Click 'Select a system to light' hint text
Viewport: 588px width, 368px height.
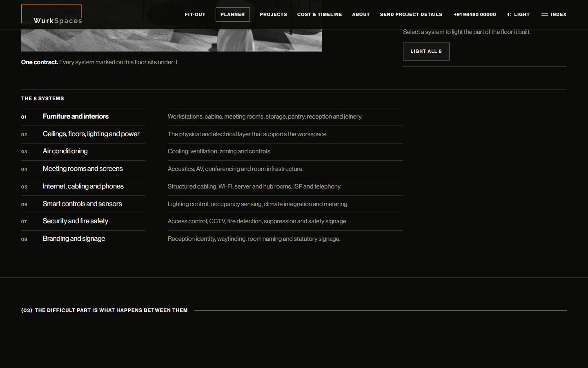click(x=467, y=32)
